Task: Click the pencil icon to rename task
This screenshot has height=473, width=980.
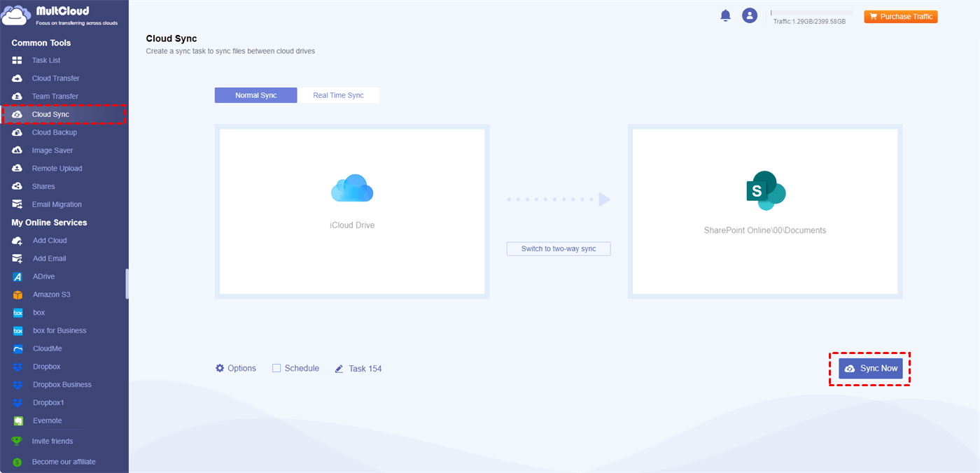Action: click(339, 369)
